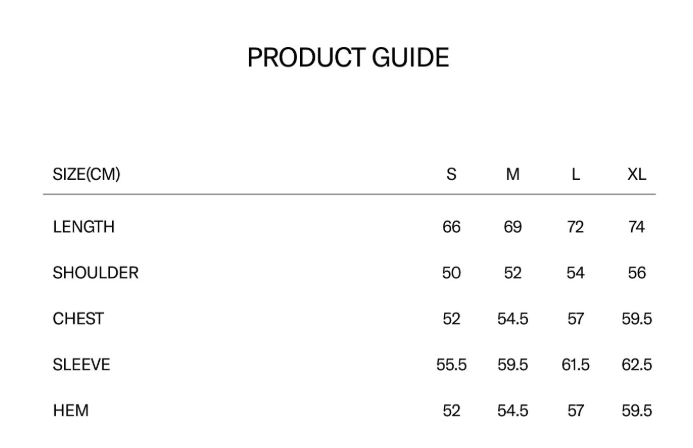This screenshot has height=448, width=693.
Task: Click HEM value 52 for size S
Action: [451, 411]
